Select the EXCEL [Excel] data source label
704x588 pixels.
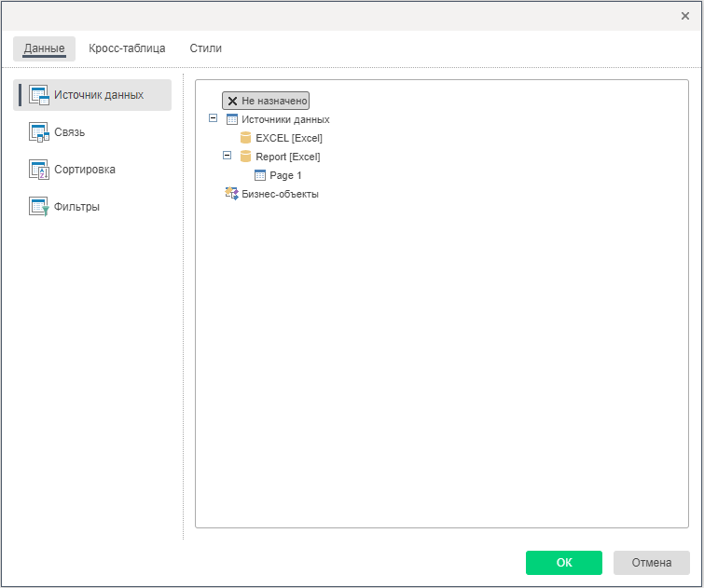(289, 138)
